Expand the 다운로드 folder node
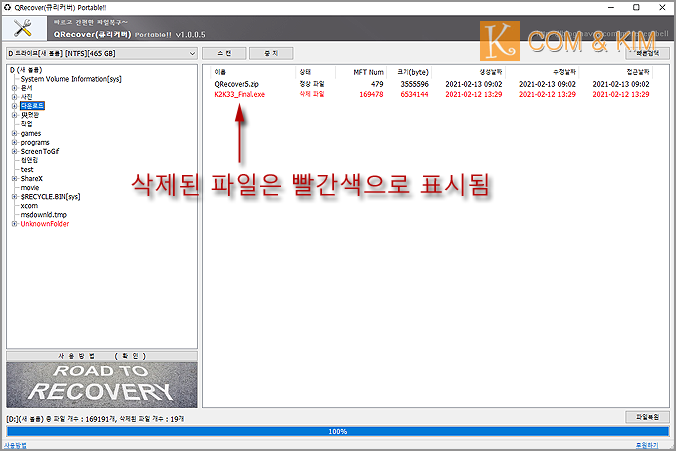676x451 pixels. pyautogui.click(x=15, y=106)
